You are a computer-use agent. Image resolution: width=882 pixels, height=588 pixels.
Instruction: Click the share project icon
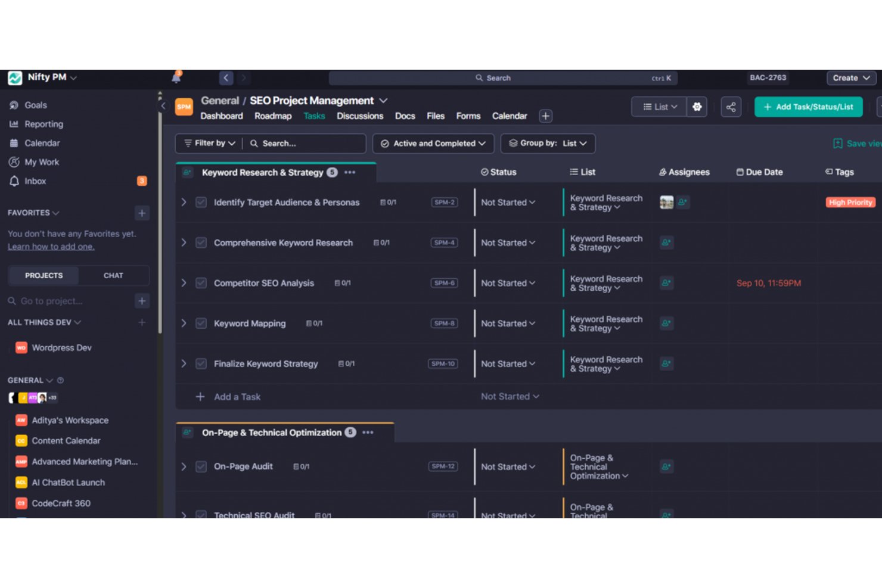(x=731, y=107)
